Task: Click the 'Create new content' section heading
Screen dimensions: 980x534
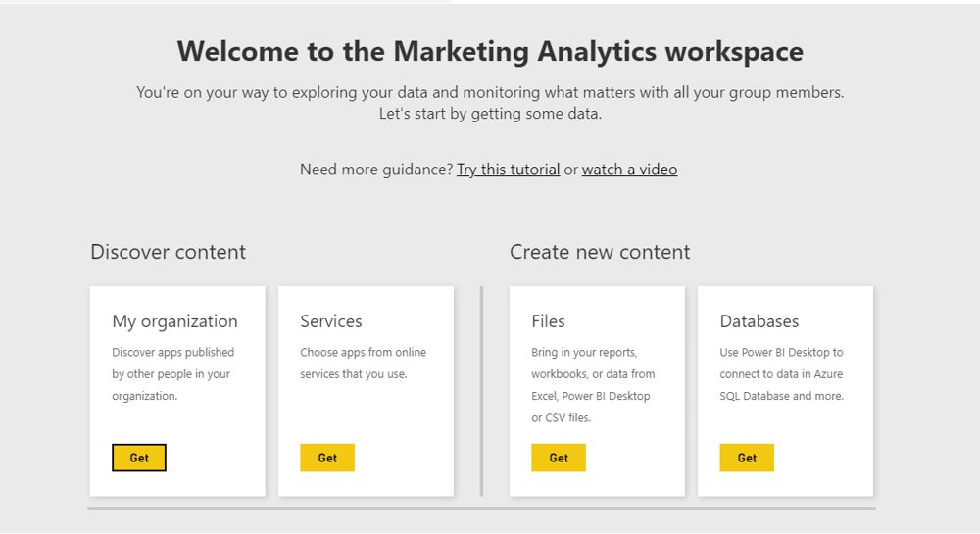Action: coord(600,252)
